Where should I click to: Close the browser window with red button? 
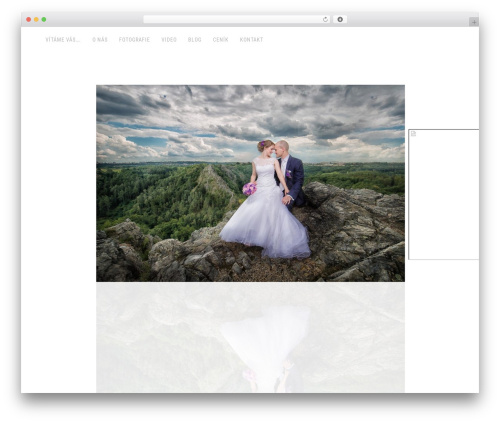29,20
